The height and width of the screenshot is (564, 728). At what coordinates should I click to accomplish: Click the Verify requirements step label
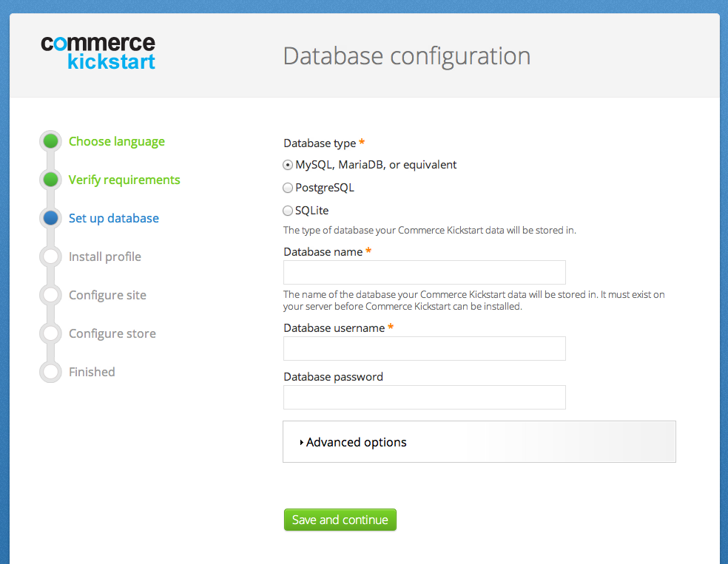pyautogui.click(x=124, y=180)
